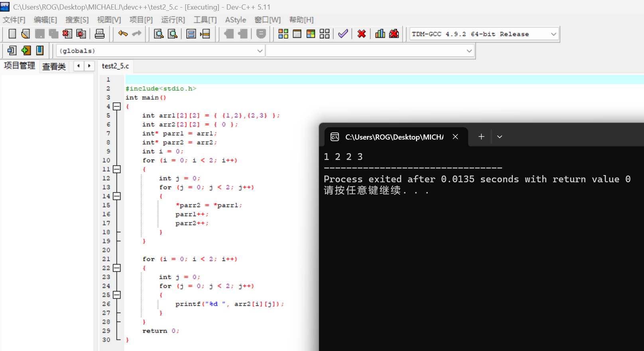This screenshot has height=351, width=644.
Task: Print the file using printer icon
Action: coord(100,34)
